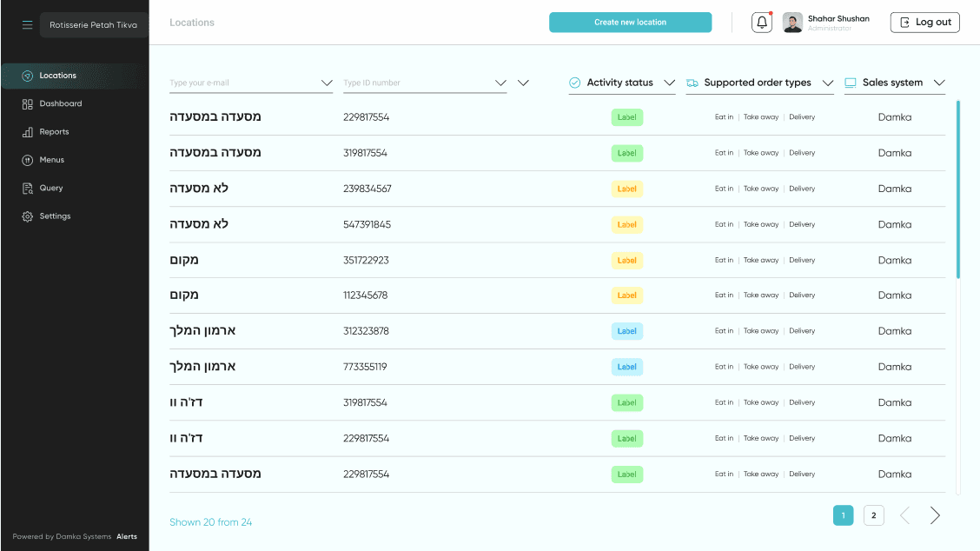Click the Menus utensils icon
Image resolution: width=980 pixels, height=551 pixels.
(27, 160)
